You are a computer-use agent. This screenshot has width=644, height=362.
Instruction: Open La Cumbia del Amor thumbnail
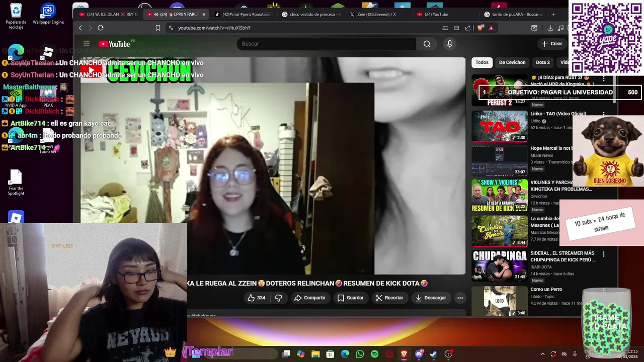pos(500,231)
